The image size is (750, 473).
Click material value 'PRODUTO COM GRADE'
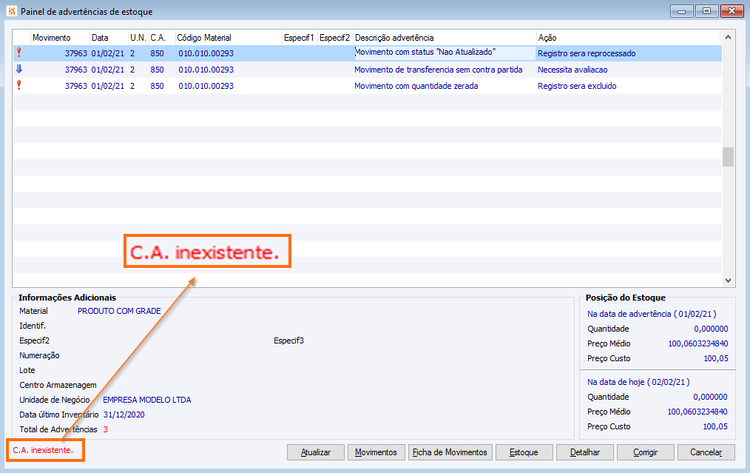(119, 311)
